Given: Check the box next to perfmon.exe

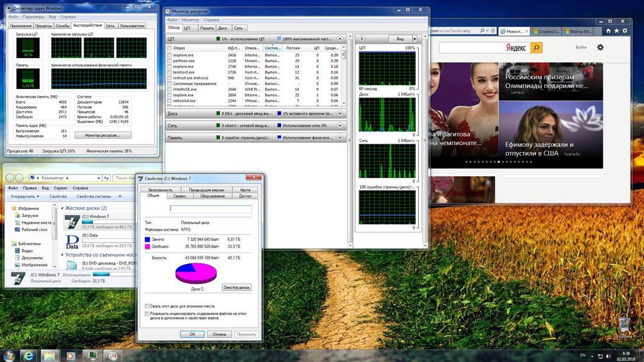Looking at the screenshot, I should 169,60.
